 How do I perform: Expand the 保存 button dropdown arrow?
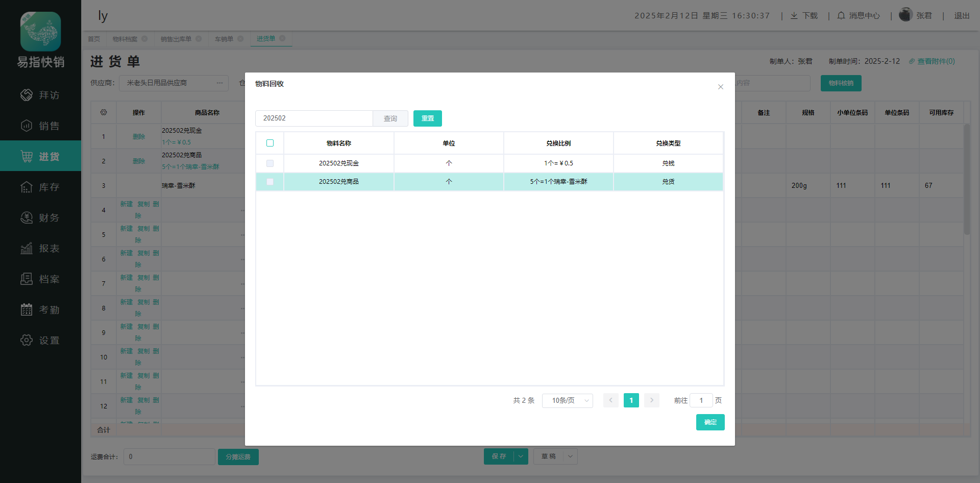pyautogui.click(x=521, y=456)
